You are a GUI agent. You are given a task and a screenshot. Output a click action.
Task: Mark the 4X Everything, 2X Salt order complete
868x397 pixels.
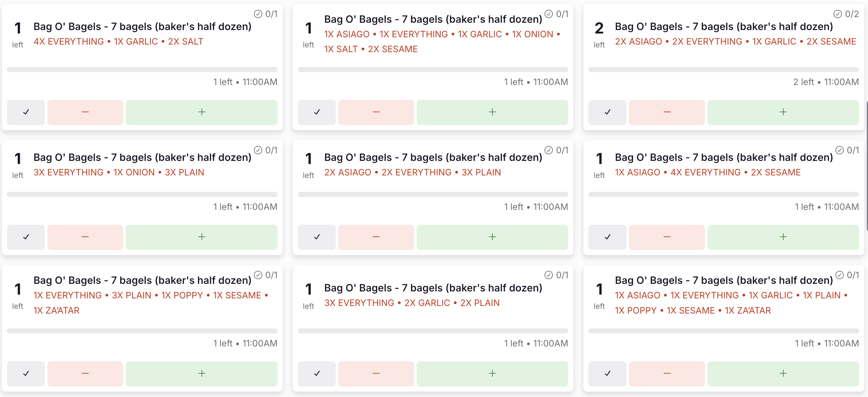26,112
